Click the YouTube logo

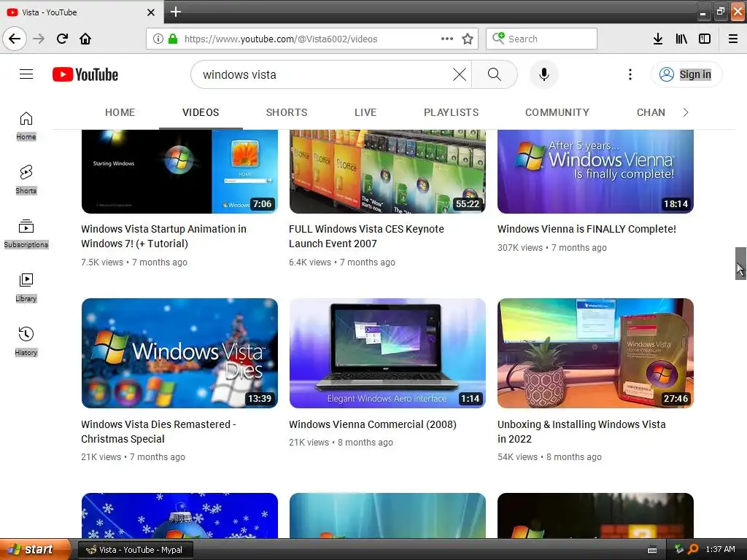click(85, 74)
